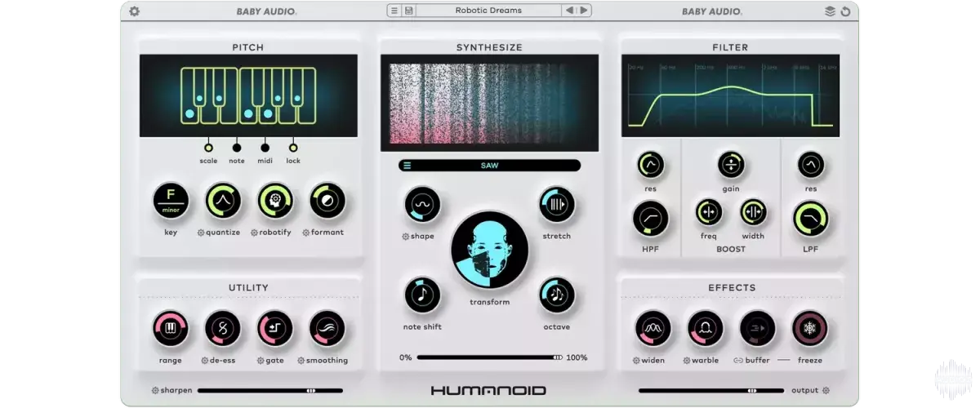Adjust the output slider

pyautogui.click(x=711, y=391)
